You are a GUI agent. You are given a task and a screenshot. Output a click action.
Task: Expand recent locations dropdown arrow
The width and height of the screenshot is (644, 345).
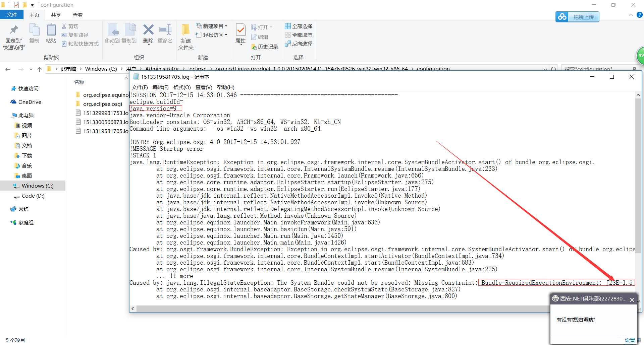coord(31,69)
